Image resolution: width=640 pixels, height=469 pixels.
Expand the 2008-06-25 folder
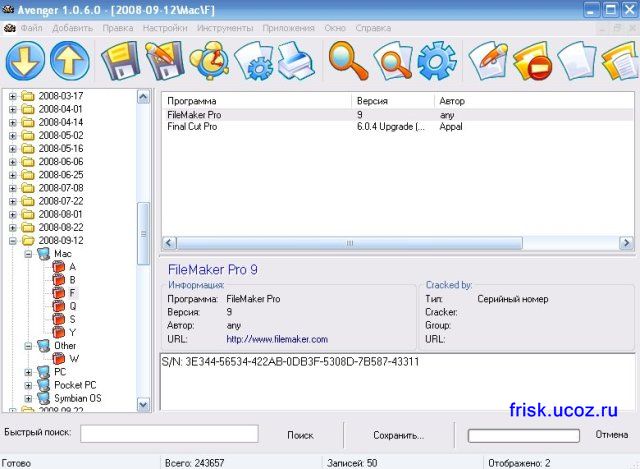coord(13,175)
